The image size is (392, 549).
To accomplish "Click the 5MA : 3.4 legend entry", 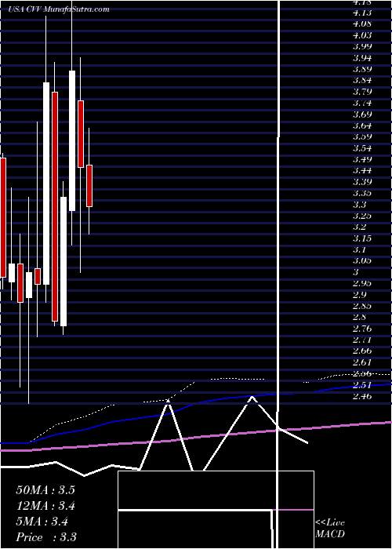I will 42,522.
